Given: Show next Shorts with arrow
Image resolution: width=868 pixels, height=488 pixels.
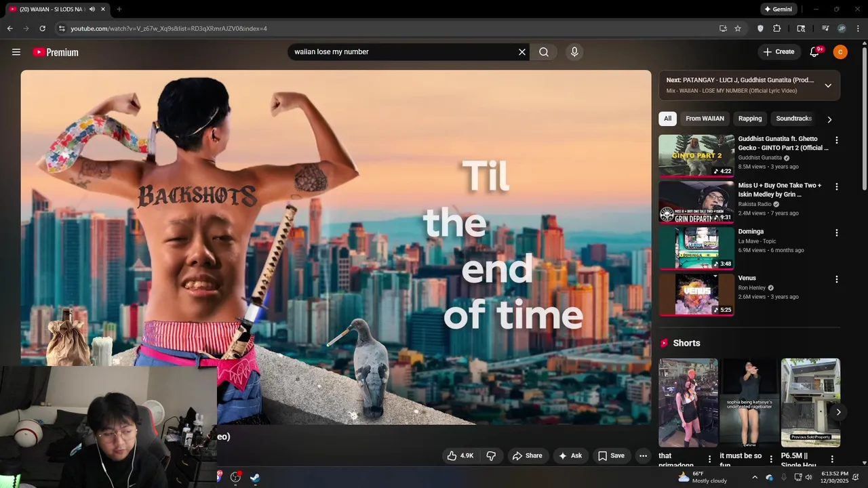Looking at the screenshot, I should (x=839, y=412).
